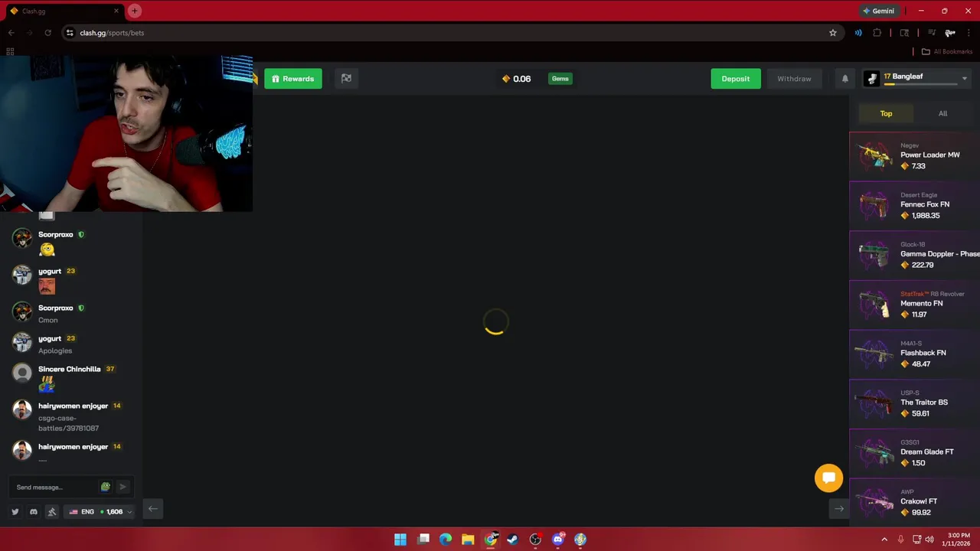
Task: Click the csgo-case-battles/39781087 chat link
Action: click(68, 423)
